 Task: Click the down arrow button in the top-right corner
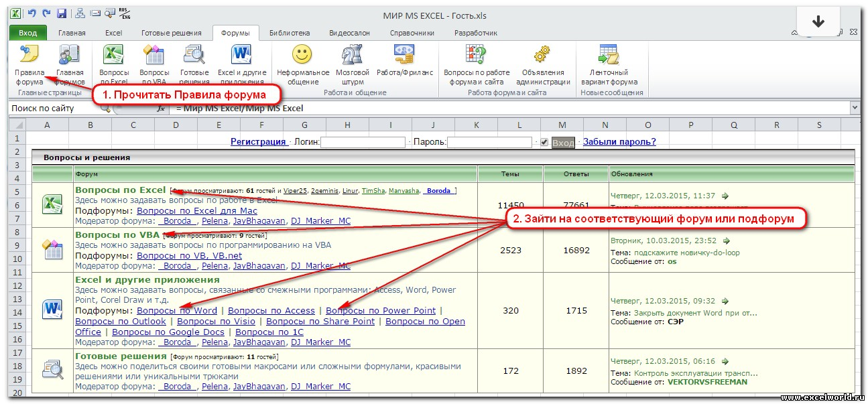(818, 21)
